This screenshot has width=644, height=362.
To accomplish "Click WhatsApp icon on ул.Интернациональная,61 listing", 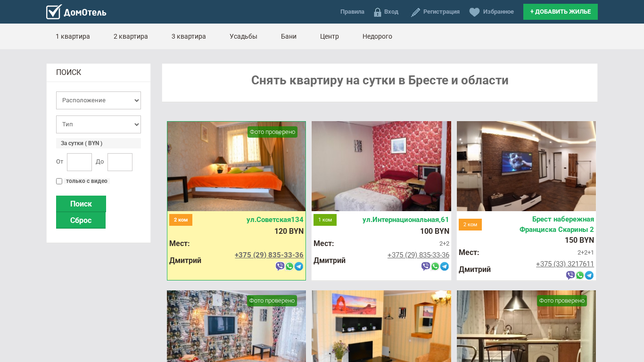I will [x=435, y=266].
